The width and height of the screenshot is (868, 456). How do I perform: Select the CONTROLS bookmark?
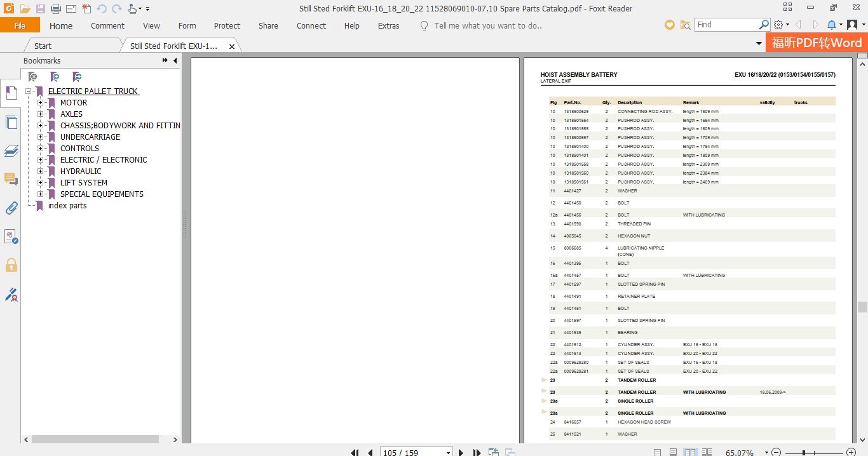(79, 149)
